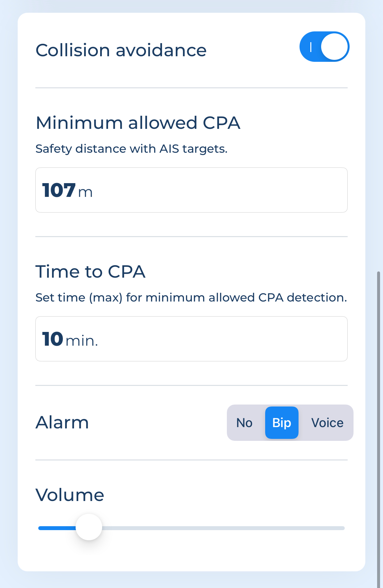Click the blue filled part of Volume slider
The width and height of the screenshot is (383, 588).
57,528
